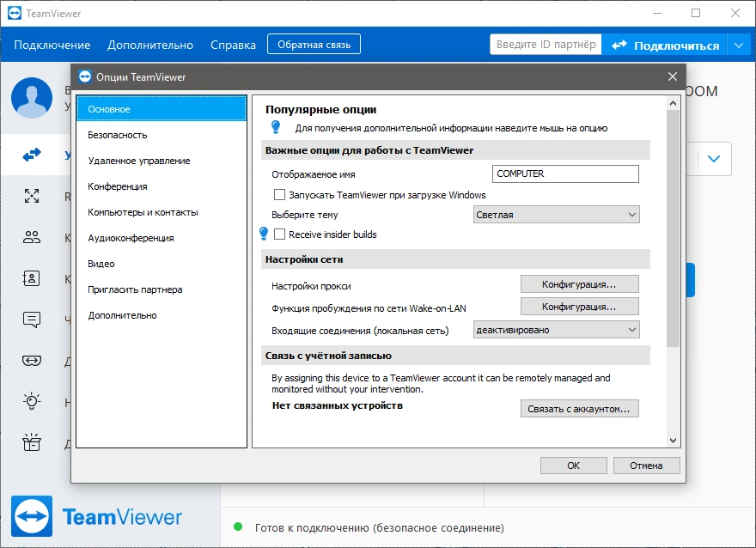756x548 pixels.
Task: Open the Augmented Reality headset sidebar icon
Action: [32, 360]
